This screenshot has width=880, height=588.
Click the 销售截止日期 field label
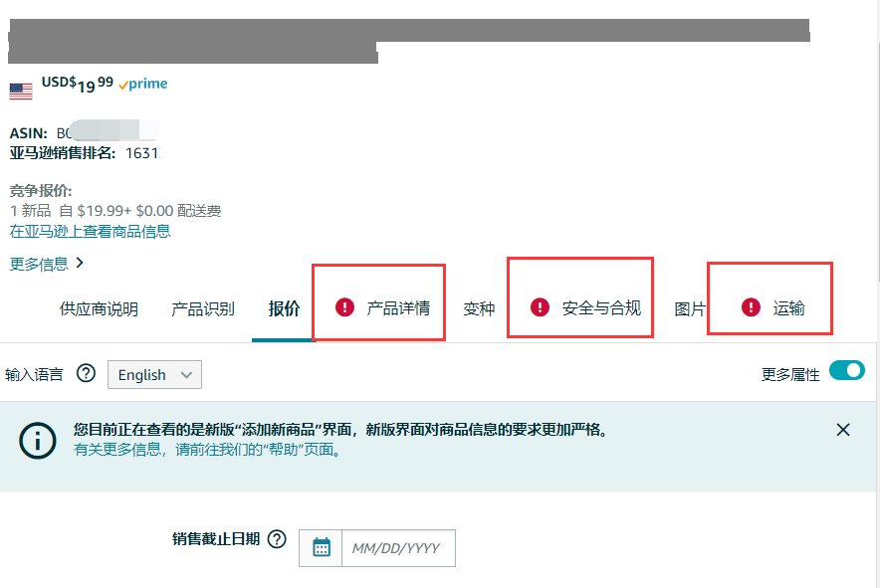click(x=216, y=539)
